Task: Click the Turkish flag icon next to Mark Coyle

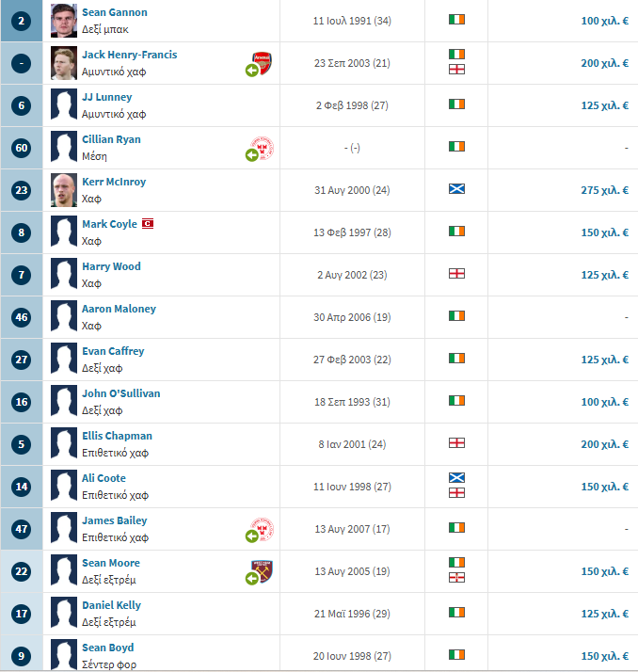Action: pos(148,223)
